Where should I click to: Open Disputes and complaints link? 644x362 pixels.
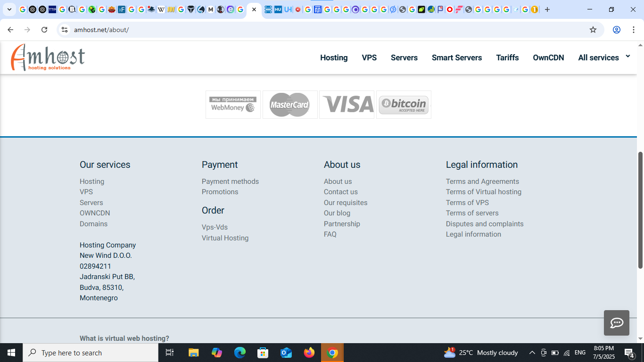485,224
